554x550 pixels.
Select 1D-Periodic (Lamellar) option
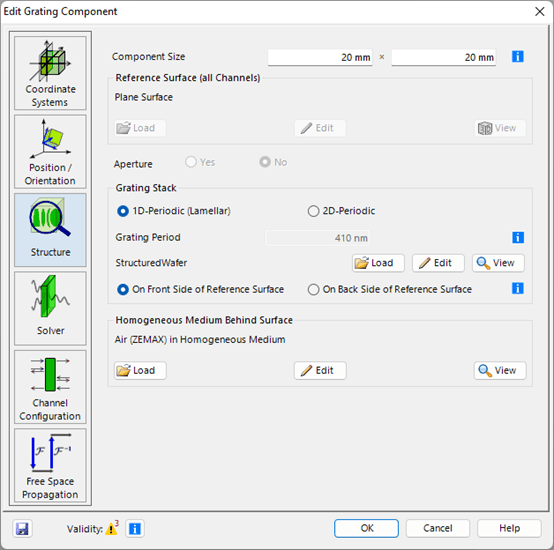pos(173,211)
